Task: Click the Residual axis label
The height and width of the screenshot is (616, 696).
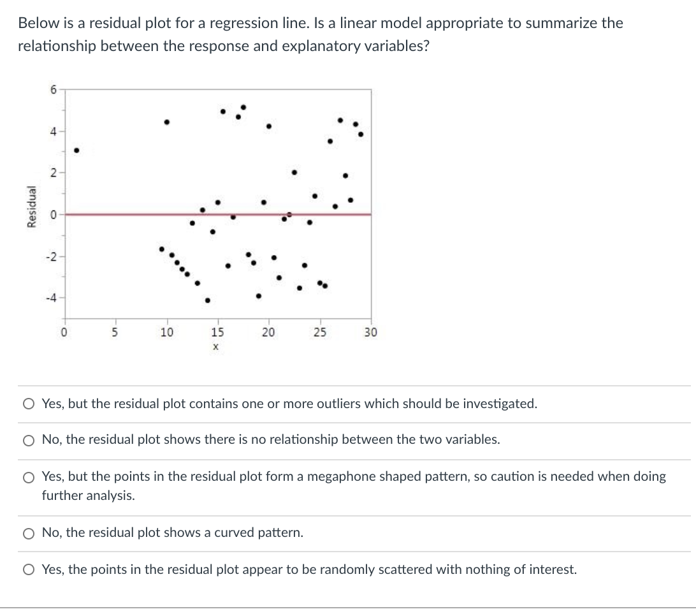Action: tap(33, 207)
